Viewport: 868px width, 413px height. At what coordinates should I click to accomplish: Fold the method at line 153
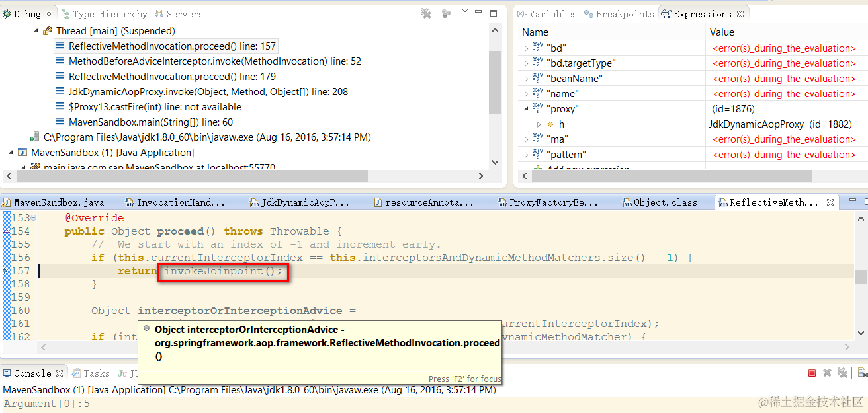tap(34, 218)
